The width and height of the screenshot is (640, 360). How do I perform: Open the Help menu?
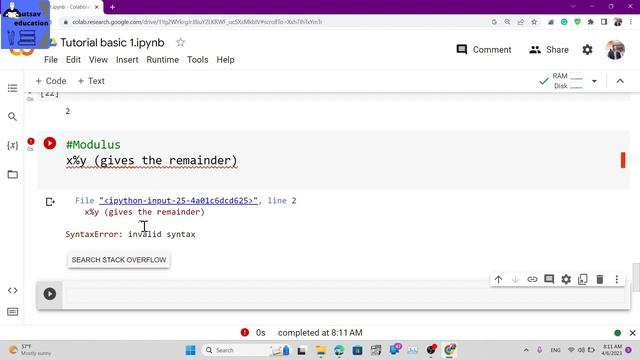coord(225,60)
